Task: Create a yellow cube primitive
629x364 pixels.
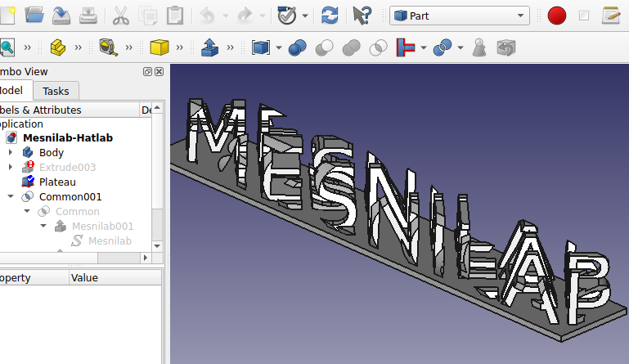Action: [x=159, y=47]
